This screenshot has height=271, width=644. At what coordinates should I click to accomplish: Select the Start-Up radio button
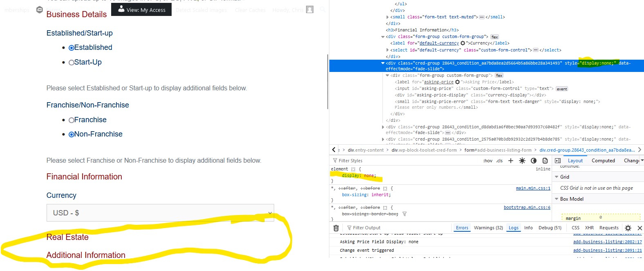coord(71,63)
